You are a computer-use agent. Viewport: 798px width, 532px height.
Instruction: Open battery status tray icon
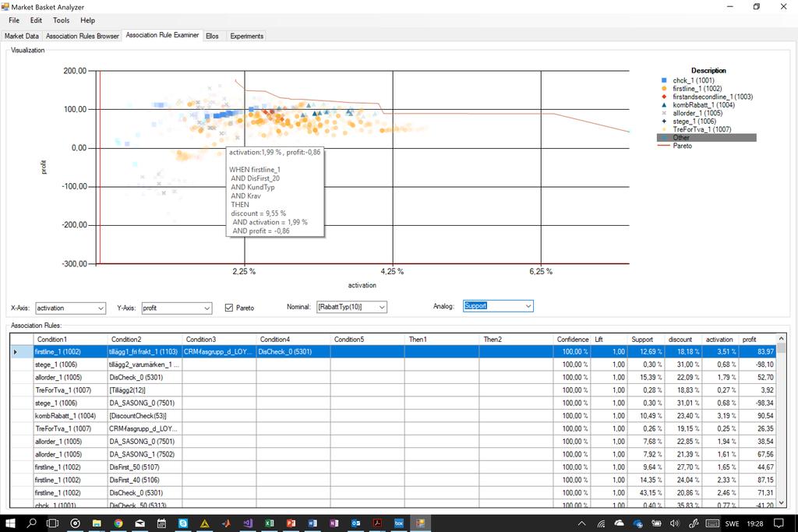point(656,523)
